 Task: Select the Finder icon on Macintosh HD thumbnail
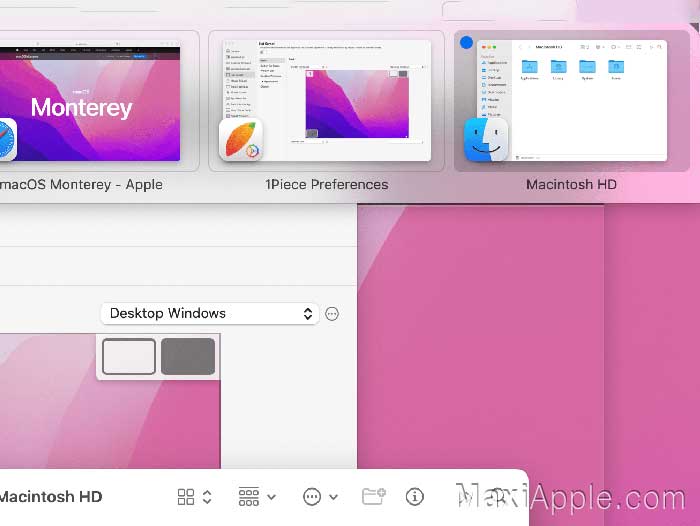486,140
